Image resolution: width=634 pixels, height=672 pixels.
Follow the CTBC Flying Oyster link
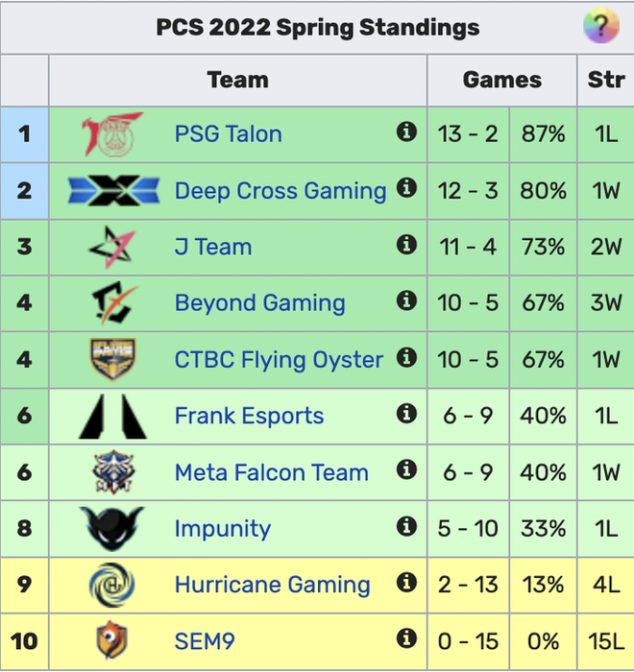click(x=279, y=360)
